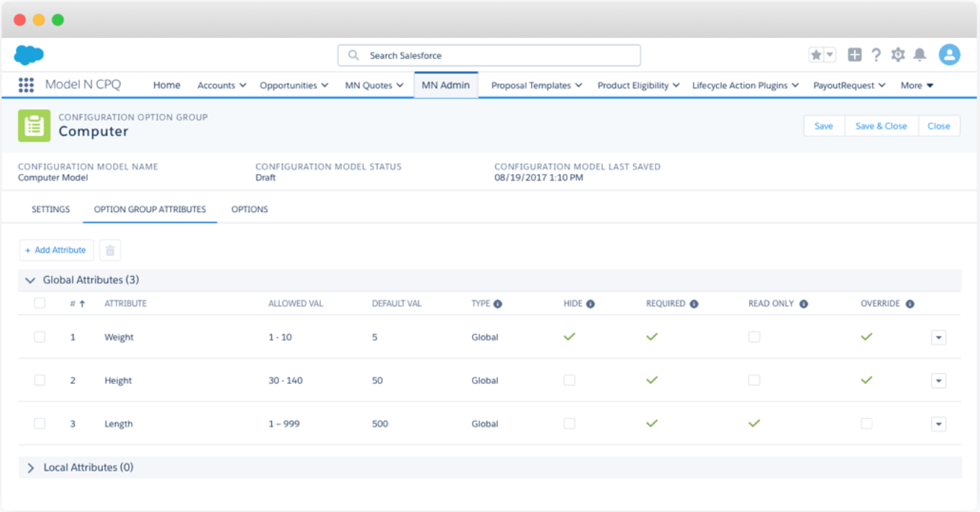
Task: Select all attributes header checkbox
Action: (x=40, y=303)
